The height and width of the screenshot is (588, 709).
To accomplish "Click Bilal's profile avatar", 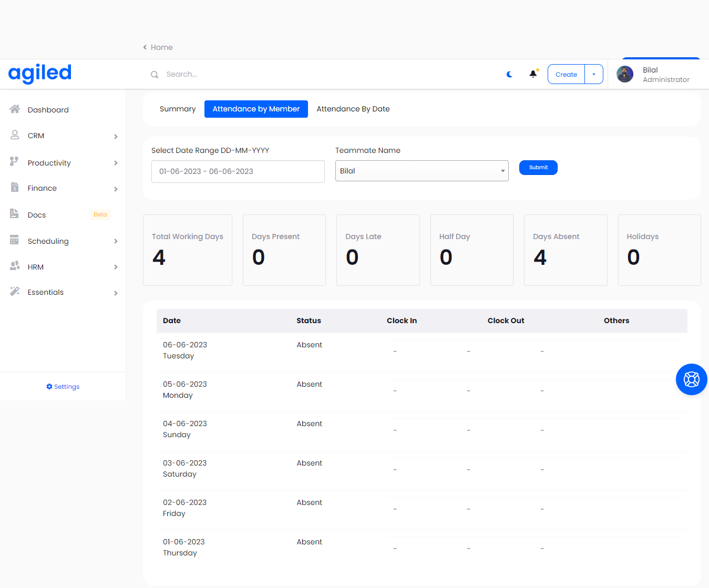I will click(624, 74).
